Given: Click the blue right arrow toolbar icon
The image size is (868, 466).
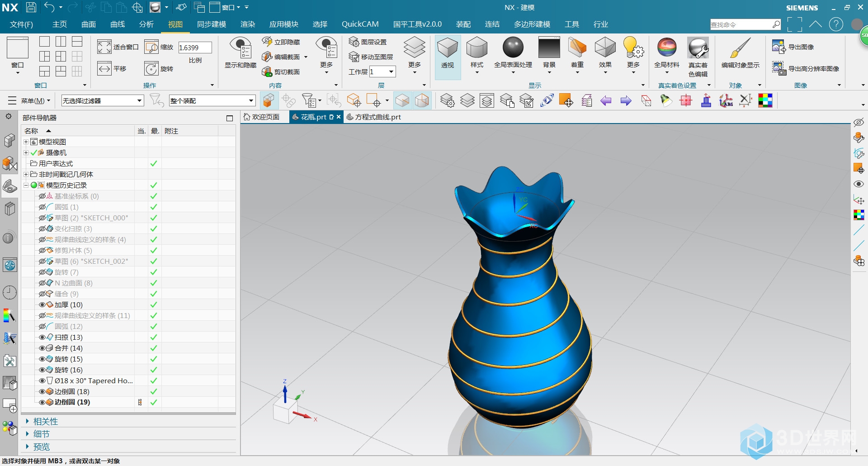Looking at the screenshot, I should point(626,101).
